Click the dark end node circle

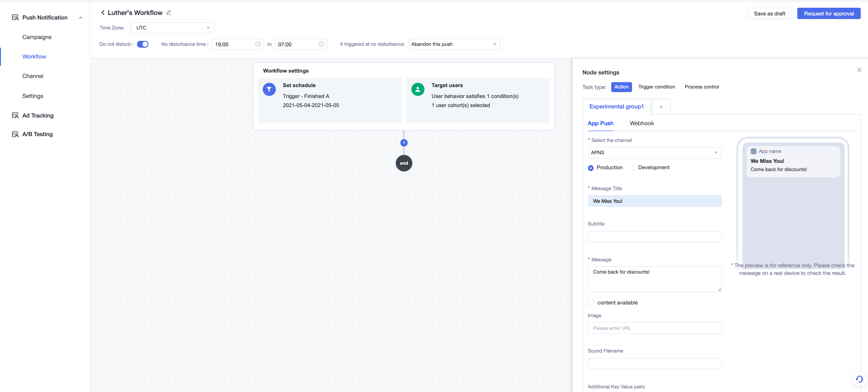(404, 163)
